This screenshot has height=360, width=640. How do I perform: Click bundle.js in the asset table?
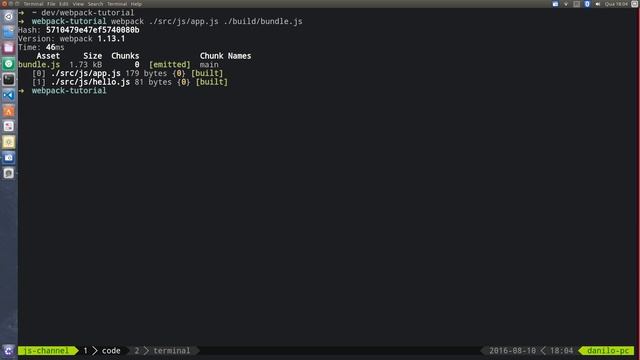[39, 64]
